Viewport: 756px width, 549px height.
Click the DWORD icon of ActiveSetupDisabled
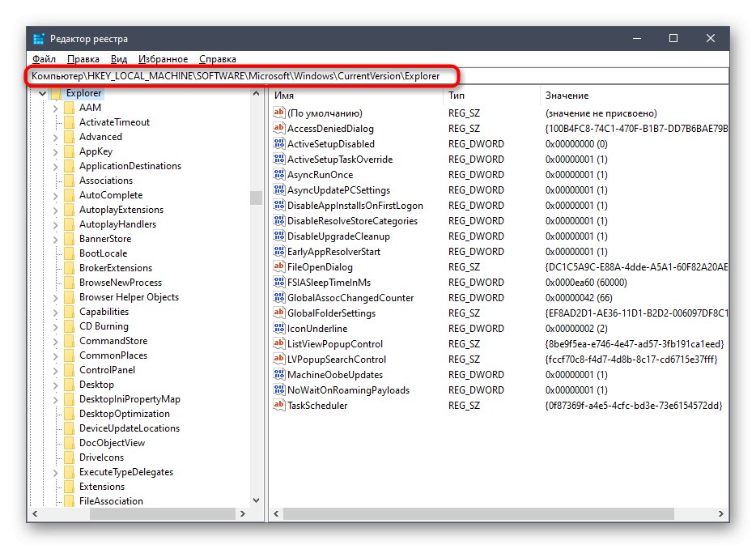278,144
